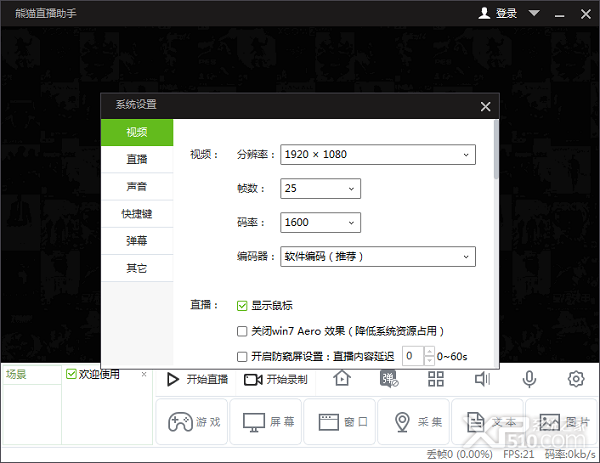Screen dimensions: 600x463
Task: Click the user login avatar icon
Action: (x=484, y=13)
